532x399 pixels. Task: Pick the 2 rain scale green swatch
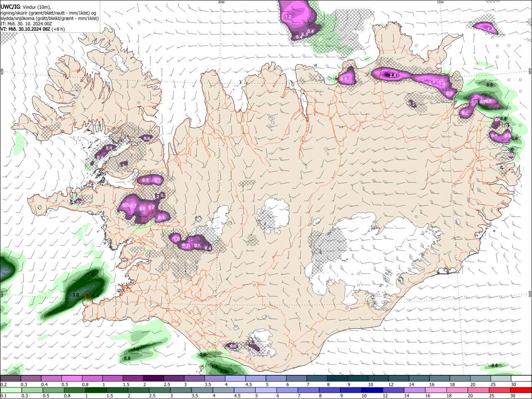coord(138,390)
